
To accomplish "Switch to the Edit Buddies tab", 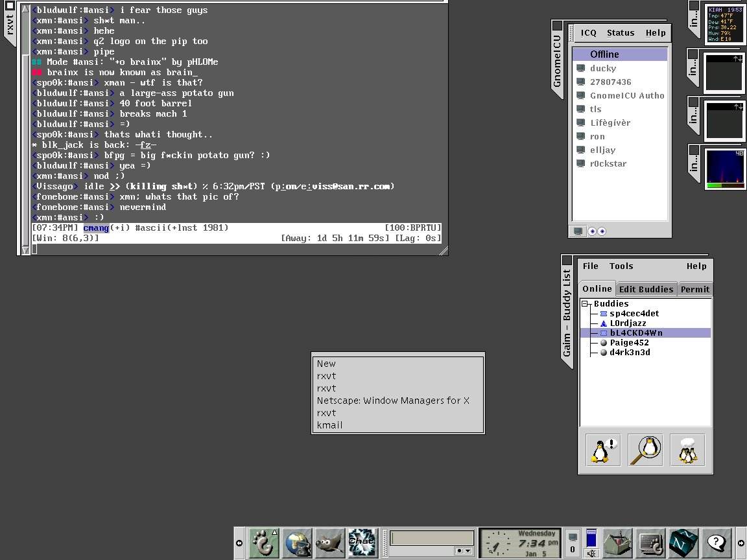I will point(646,289).
